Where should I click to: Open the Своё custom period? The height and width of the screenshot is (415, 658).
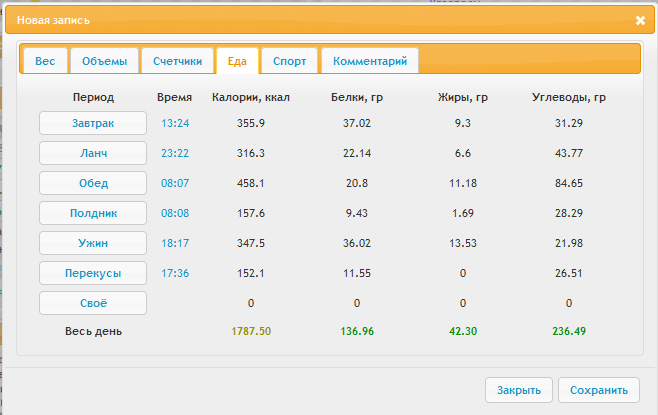point(93,303)
